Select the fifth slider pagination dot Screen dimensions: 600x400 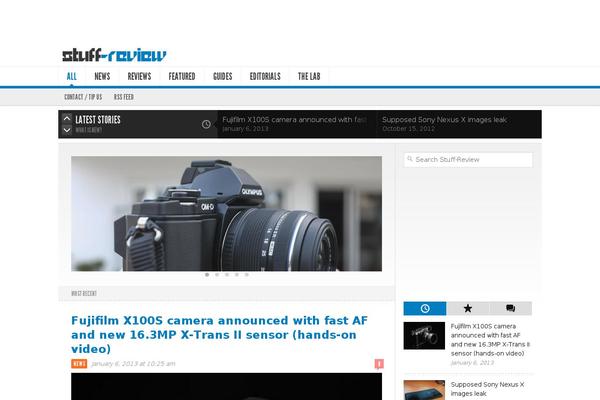point(247,275)
